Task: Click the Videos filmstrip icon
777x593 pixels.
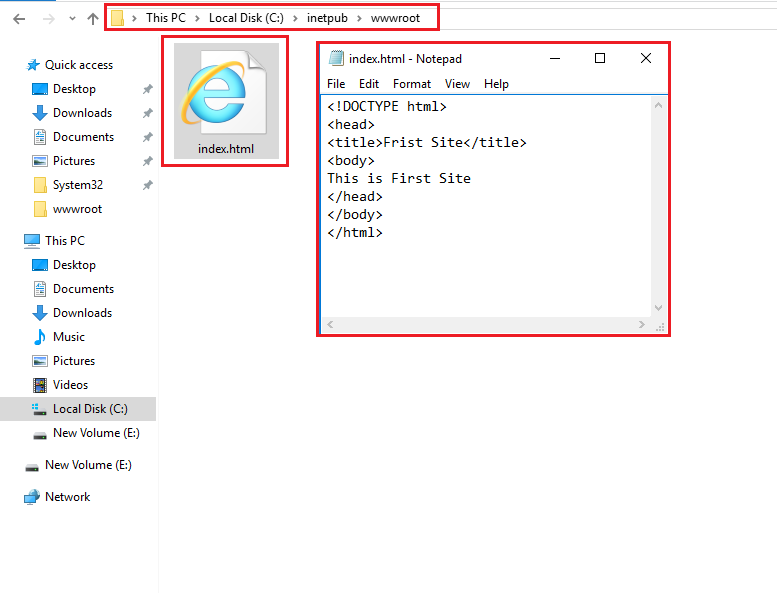Action: click(40, 385)
